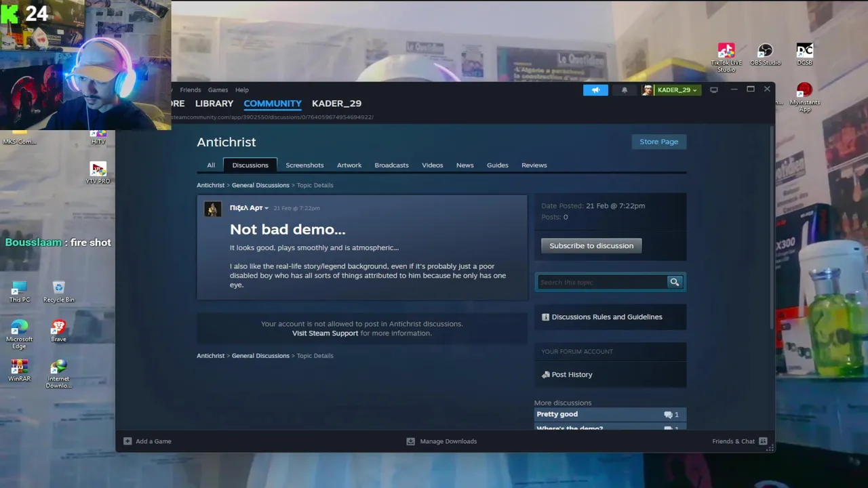This screenshot has width=868, height=488.
Task: Open the KADER_29 account dropdown
Action: (x=677, y=90)
